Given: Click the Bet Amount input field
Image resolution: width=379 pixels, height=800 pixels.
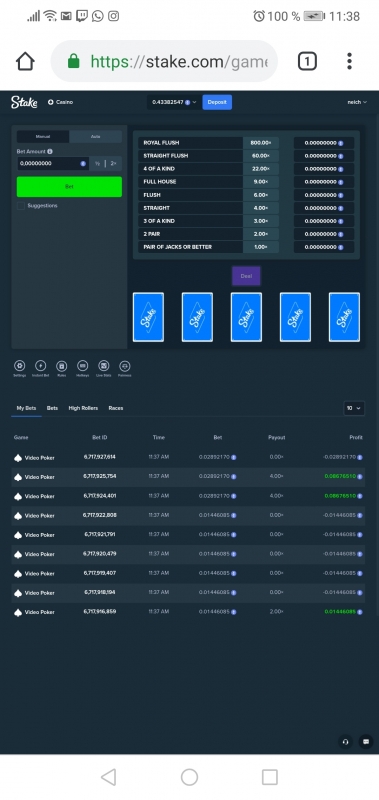Looking at the screenshot, I should [53, 163].
